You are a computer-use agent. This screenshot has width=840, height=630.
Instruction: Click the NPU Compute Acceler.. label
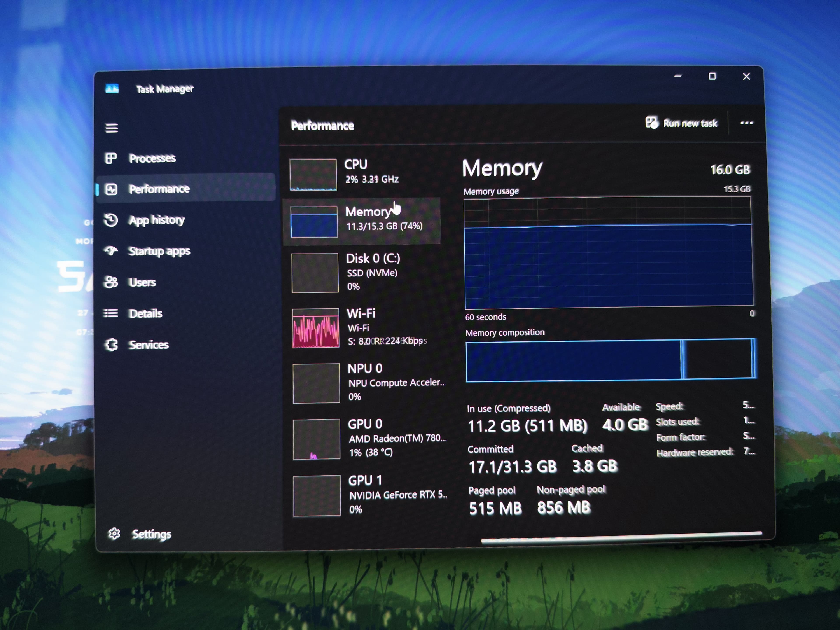click(x=397, y=383)
